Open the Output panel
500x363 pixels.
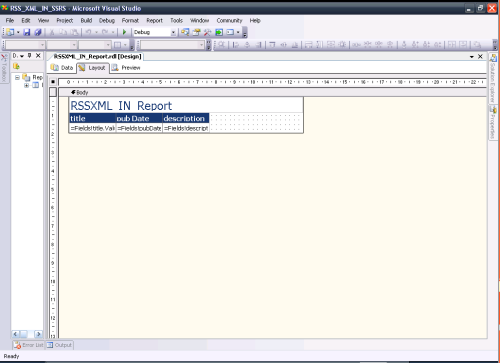[x=59, y=345]
